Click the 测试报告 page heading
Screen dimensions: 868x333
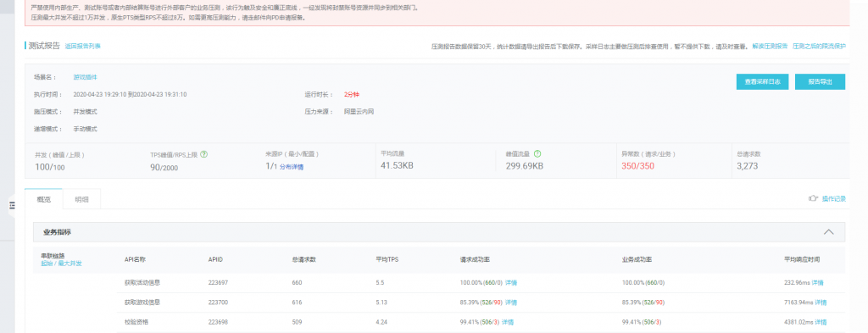pos(44,46)
